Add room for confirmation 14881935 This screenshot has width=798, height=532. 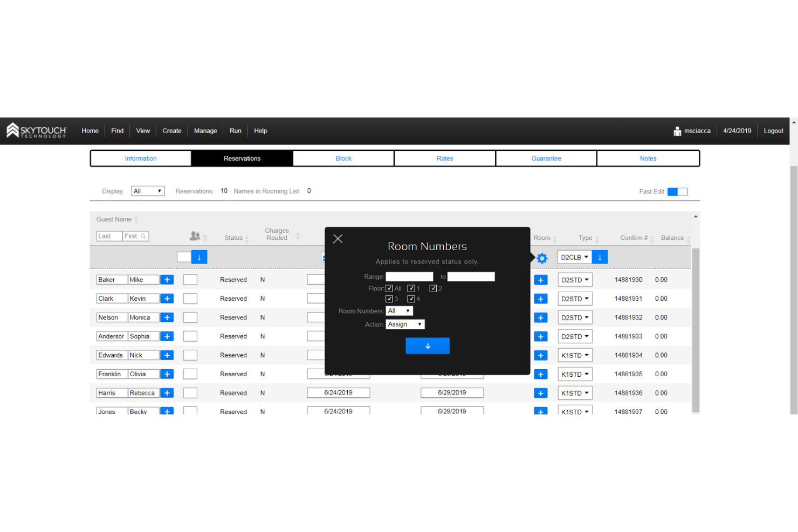coord(541,374)
